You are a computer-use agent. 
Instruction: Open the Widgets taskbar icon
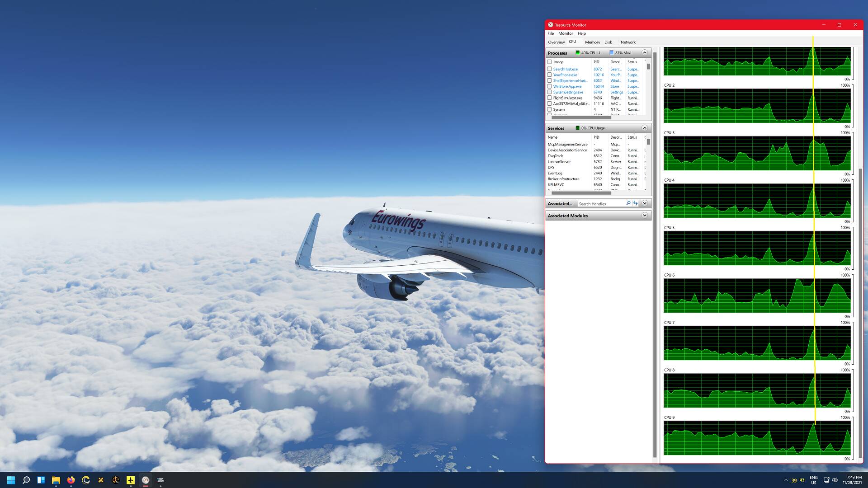pyautogui.click(x=41, y=480)
